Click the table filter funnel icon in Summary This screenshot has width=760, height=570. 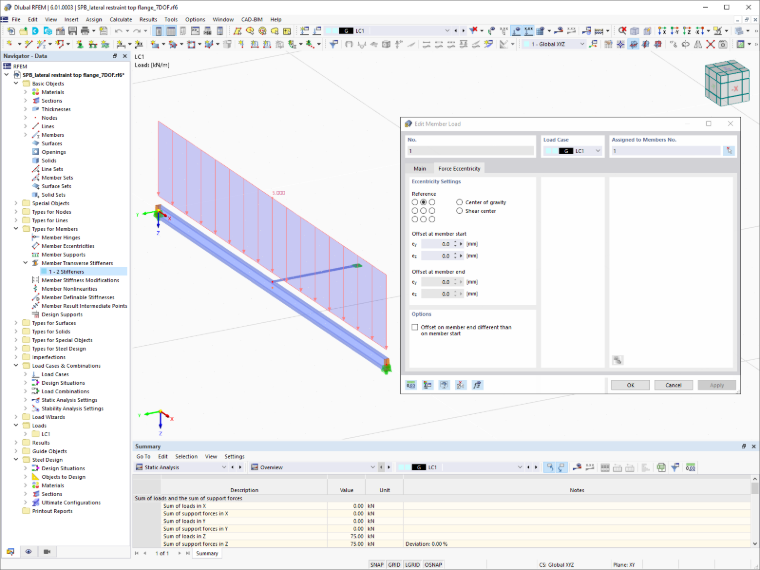[675, 467]
